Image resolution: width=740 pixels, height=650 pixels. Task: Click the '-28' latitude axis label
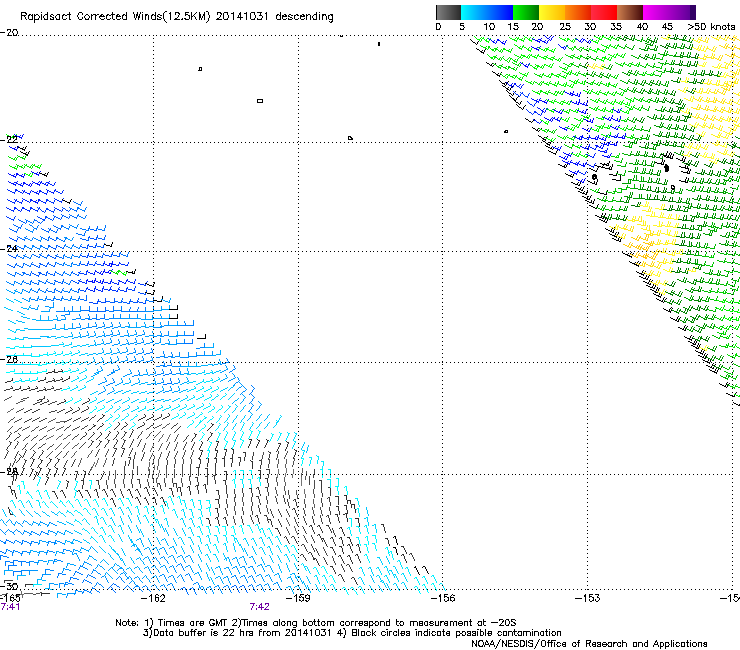9,471
